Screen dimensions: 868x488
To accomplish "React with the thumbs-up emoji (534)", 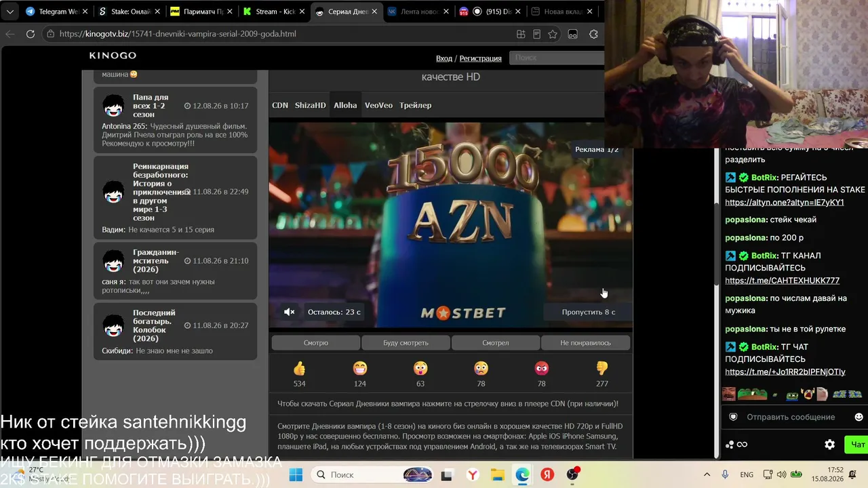I will click(x=299, y=369).
